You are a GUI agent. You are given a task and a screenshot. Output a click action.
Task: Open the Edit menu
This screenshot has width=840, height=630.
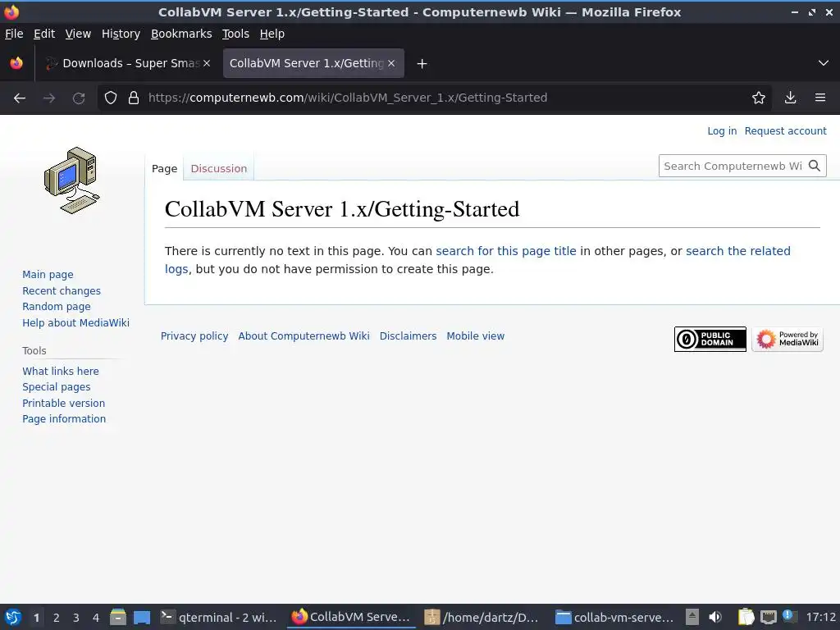[x=44, y=34]
